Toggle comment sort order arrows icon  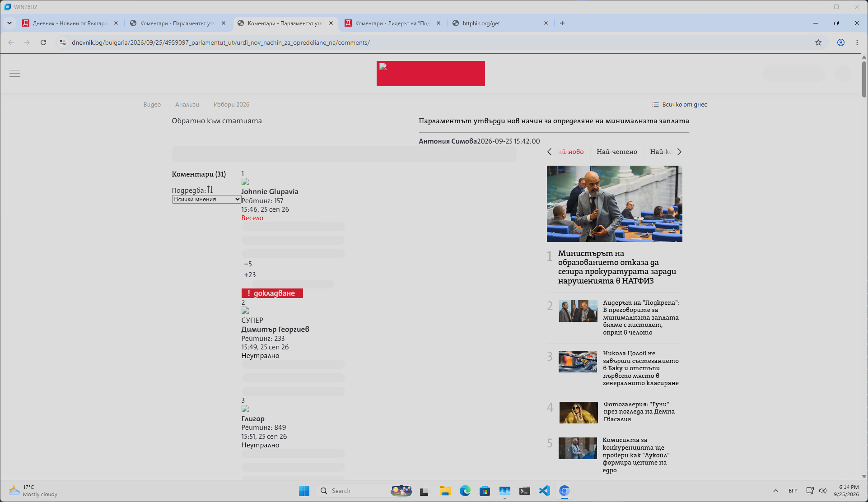[x=210, y=190]
